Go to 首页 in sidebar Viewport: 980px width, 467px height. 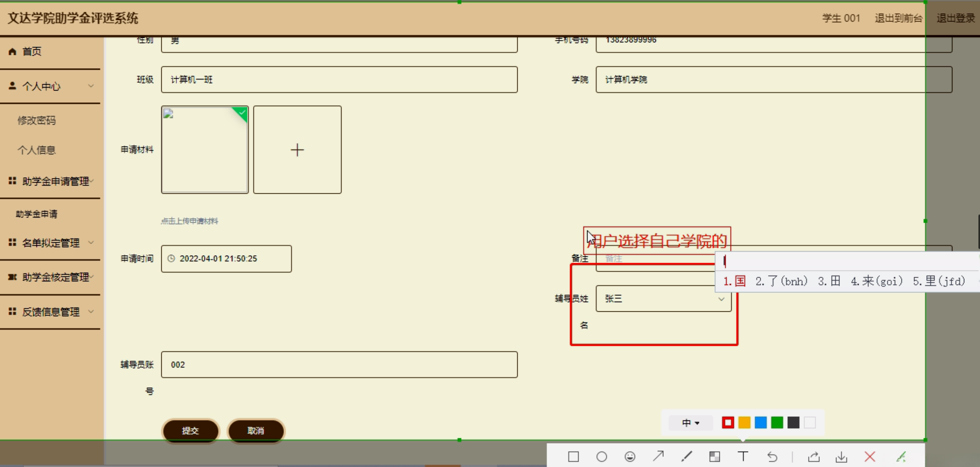[x=31, y=51]
